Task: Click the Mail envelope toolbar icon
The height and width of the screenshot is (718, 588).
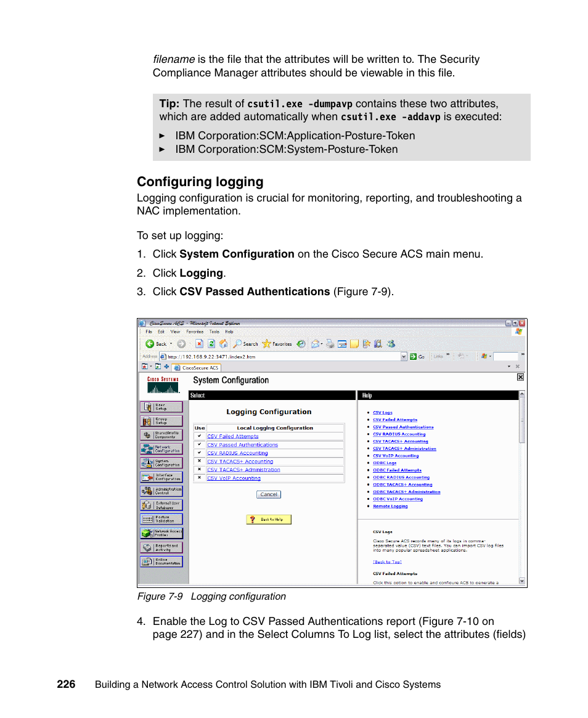Action: click(316, 344)
